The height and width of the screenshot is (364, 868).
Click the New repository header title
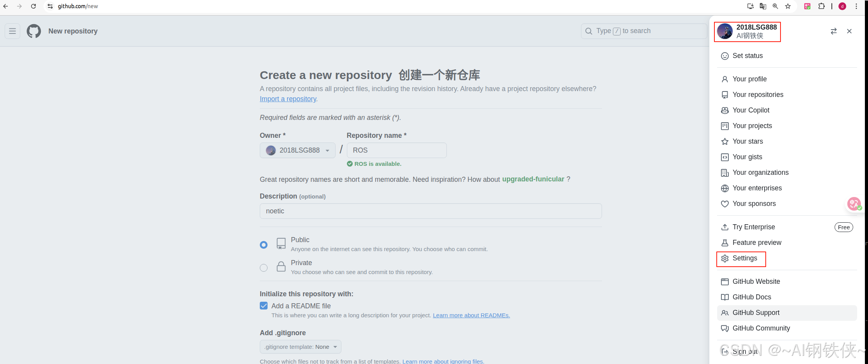point(73,31)
